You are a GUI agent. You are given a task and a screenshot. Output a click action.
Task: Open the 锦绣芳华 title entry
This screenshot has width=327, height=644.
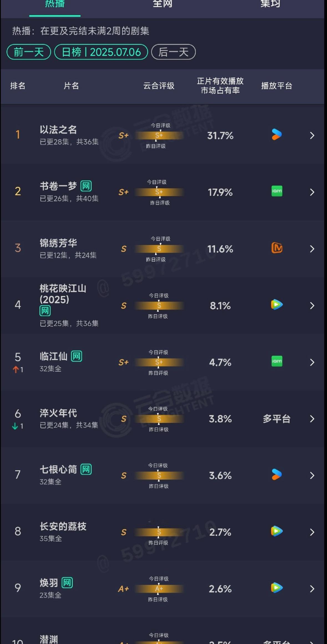(x=58, y=243)
